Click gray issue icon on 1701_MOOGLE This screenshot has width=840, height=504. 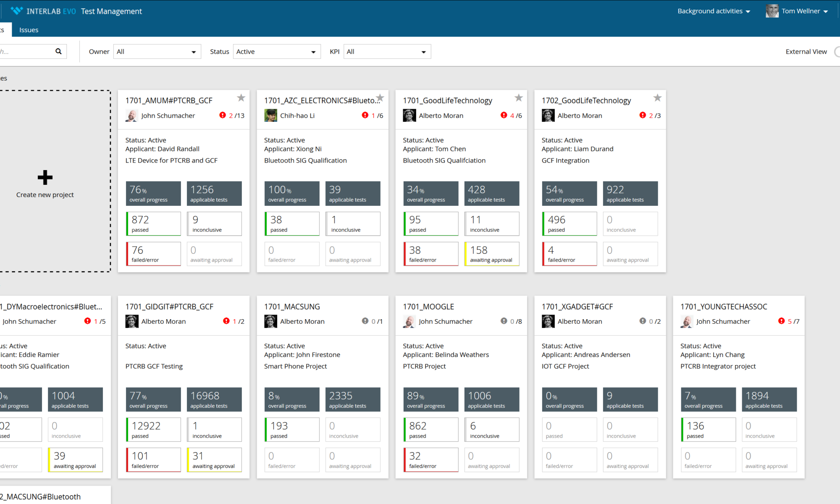point(504,321)
